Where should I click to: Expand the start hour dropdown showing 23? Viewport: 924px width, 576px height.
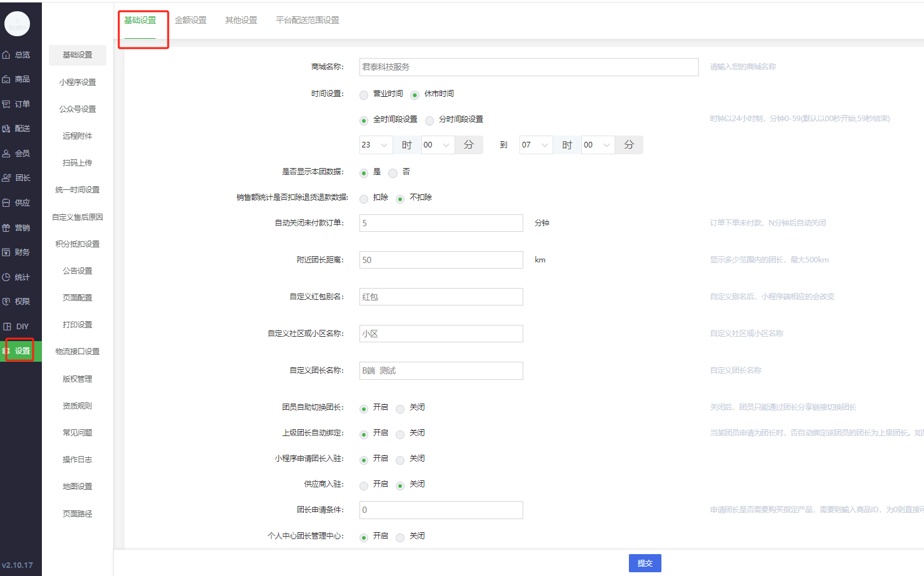point(376,145)
